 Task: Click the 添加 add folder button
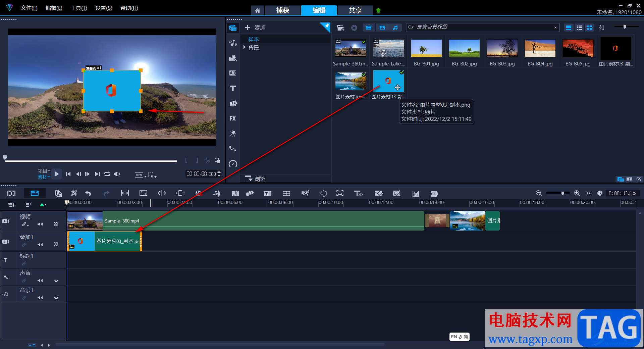pos(255,28)
